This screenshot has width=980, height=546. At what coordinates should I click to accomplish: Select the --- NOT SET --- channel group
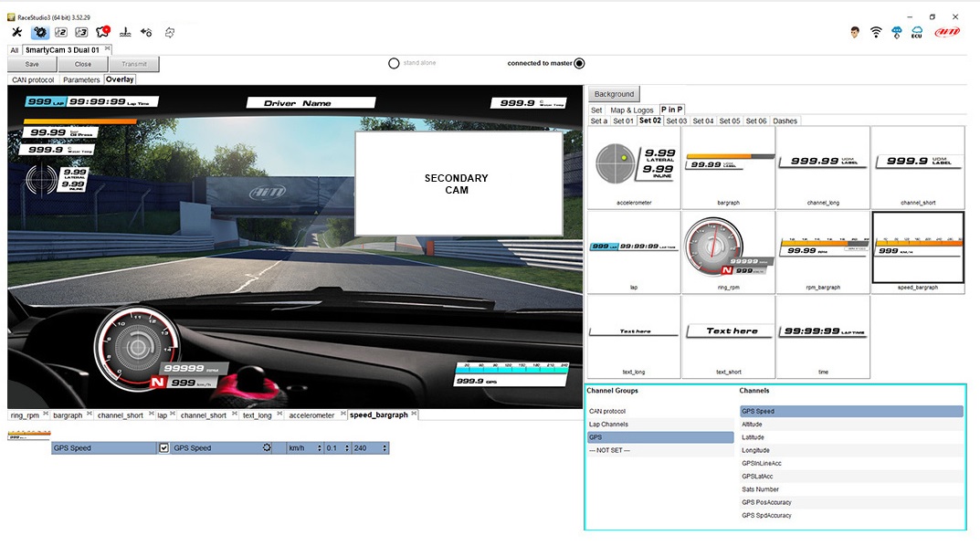tap(660, 450)
